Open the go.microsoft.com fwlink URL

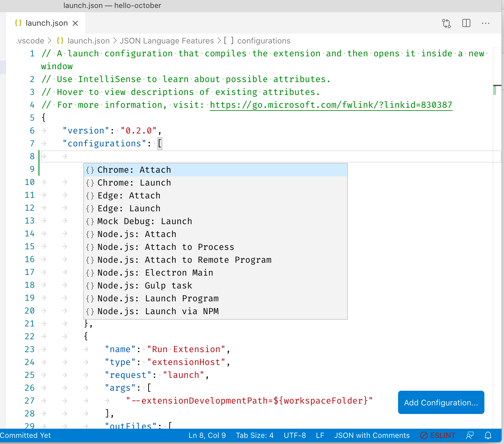pos(331,105)
